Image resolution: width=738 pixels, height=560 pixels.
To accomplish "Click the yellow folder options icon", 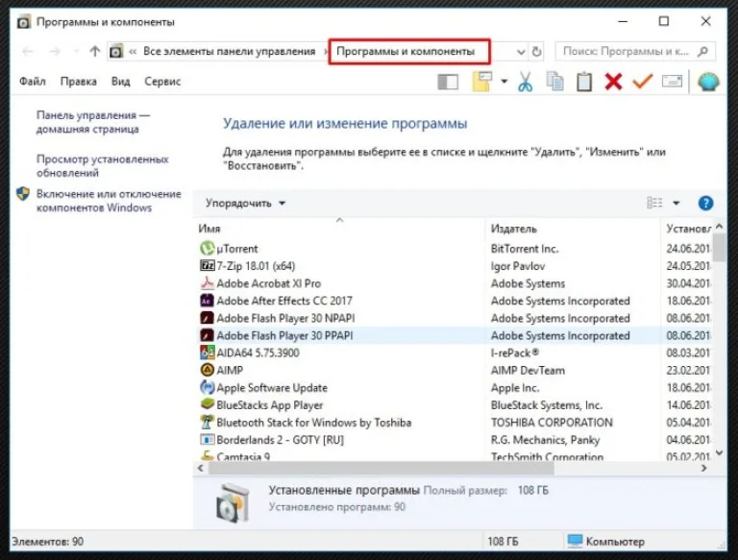I will (482, 82).
